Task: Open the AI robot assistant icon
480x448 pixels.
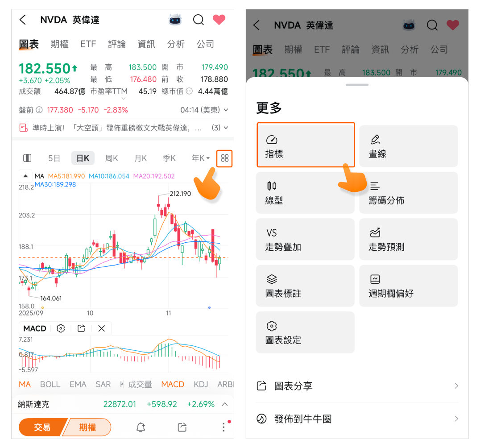Action: (175, 20)
